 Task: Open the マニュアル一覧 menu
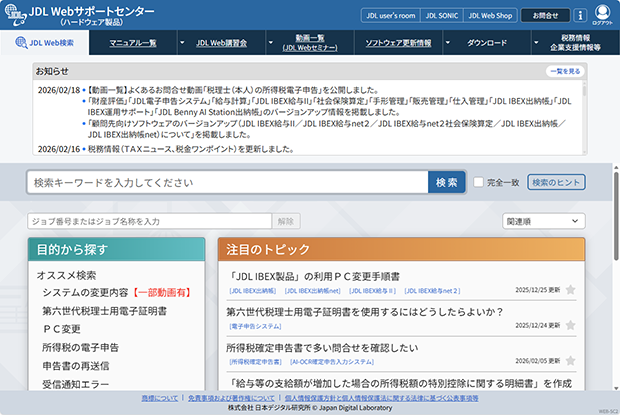pyautogui.click(x=133, y=43)
